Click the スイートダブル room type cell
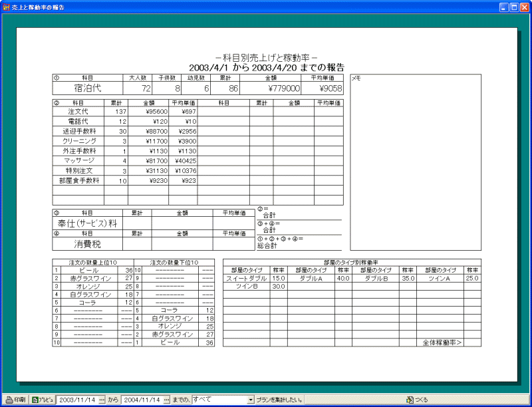The height and width of the screenshot is (407, 532). coord(246,279)
